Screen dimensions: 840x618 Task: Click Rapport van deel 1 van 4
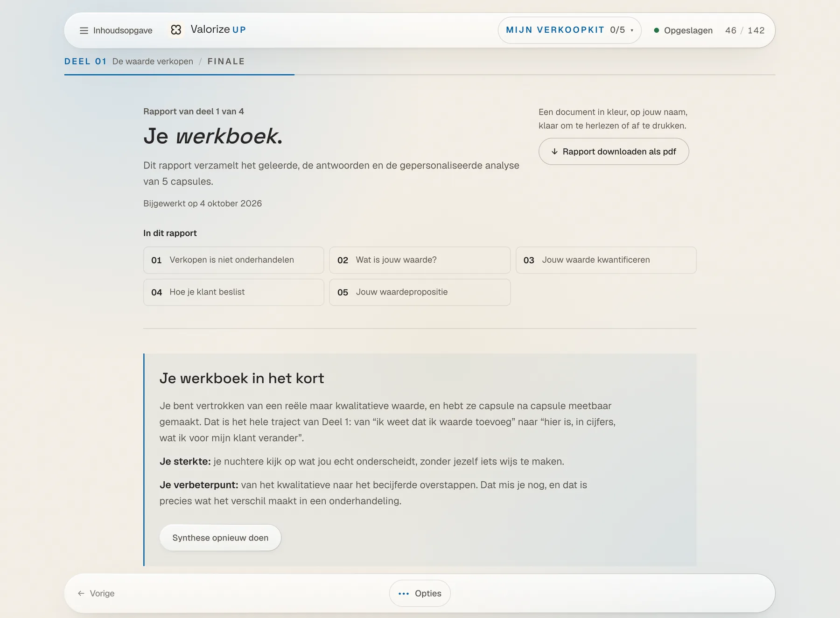click(x=194, y=112)
